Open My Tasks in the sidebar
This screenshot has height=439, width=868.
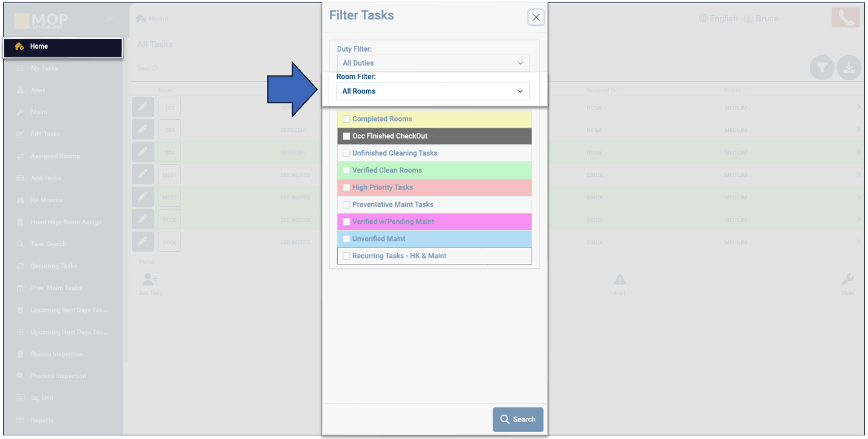pos(44,68)
